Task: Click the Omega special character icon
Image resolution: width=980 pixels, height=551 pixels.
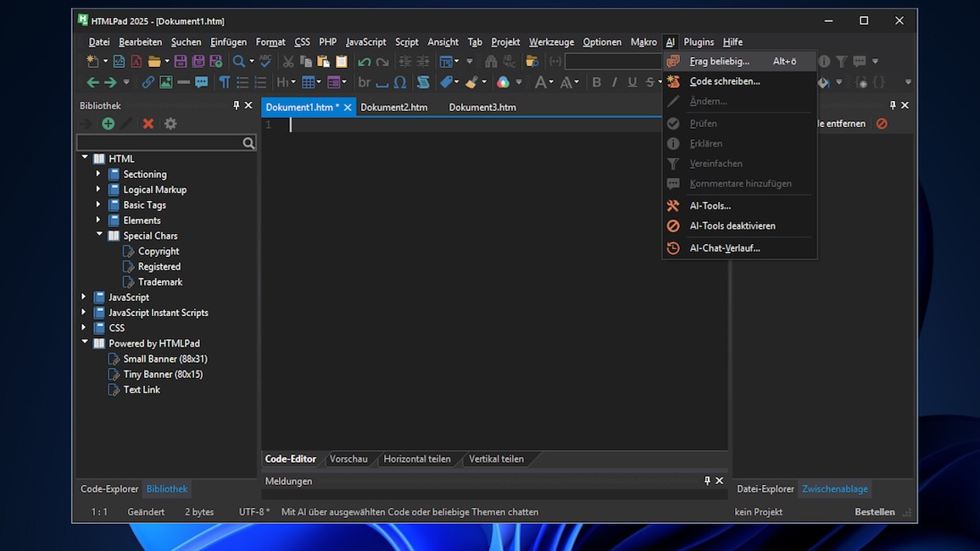Action: pyautogui.click(x=400, y=82)
